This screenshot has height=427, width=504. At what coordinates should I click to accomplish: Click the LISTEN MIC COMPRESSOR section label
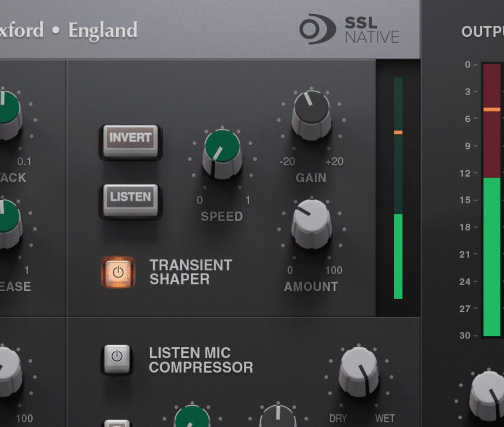(x=201, y=360)
